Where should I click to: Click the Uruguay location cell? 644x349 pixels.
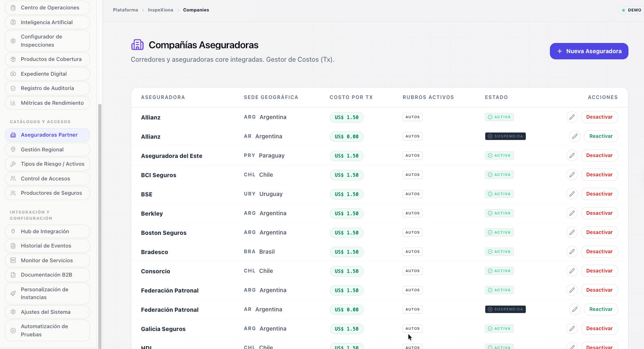point(263,194)
